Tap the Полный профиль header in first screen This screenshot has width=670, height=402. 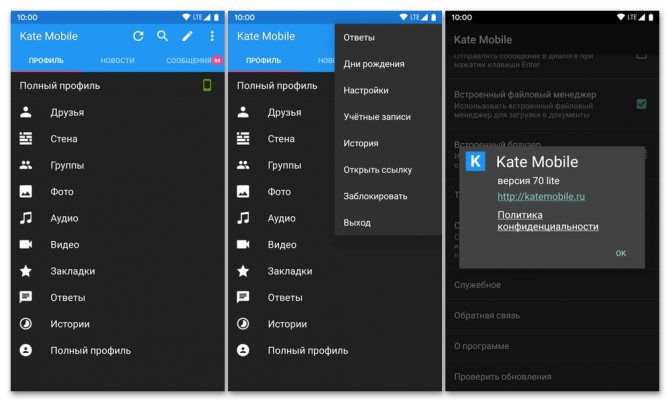(60, 86)
